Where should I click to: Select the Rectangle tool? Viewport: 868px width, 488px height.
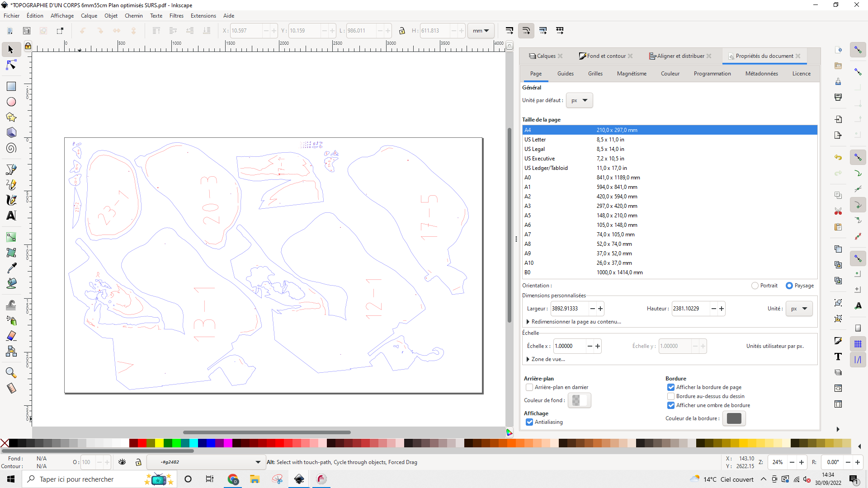click(x=11, y=86)
